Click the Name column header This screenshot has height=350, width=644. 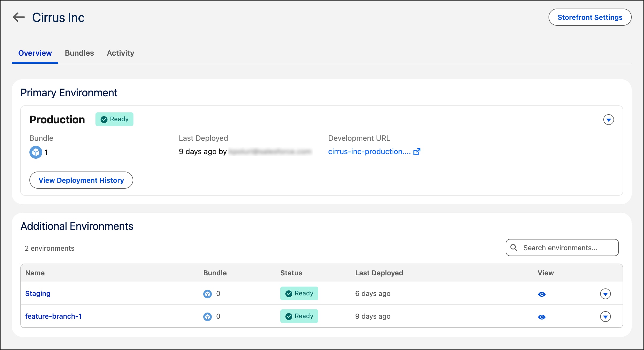coord(35,273)
